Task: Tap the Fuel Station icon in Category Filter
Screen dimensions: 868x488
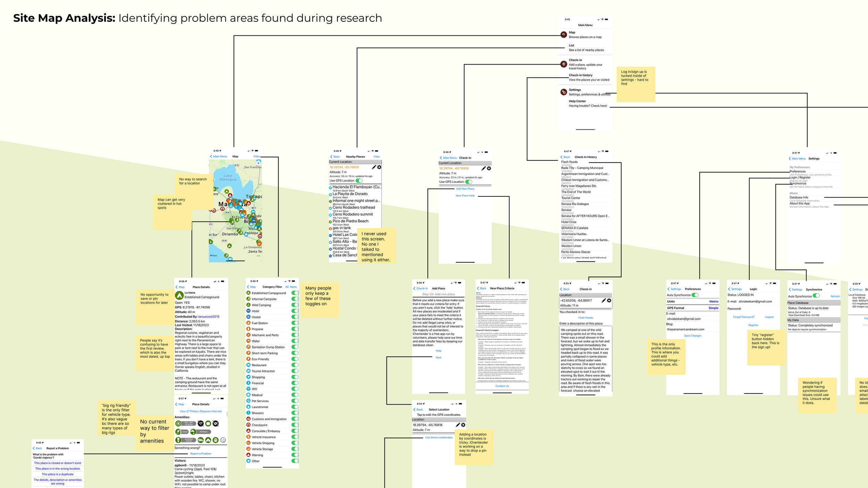Action: (x=248, y=323)
